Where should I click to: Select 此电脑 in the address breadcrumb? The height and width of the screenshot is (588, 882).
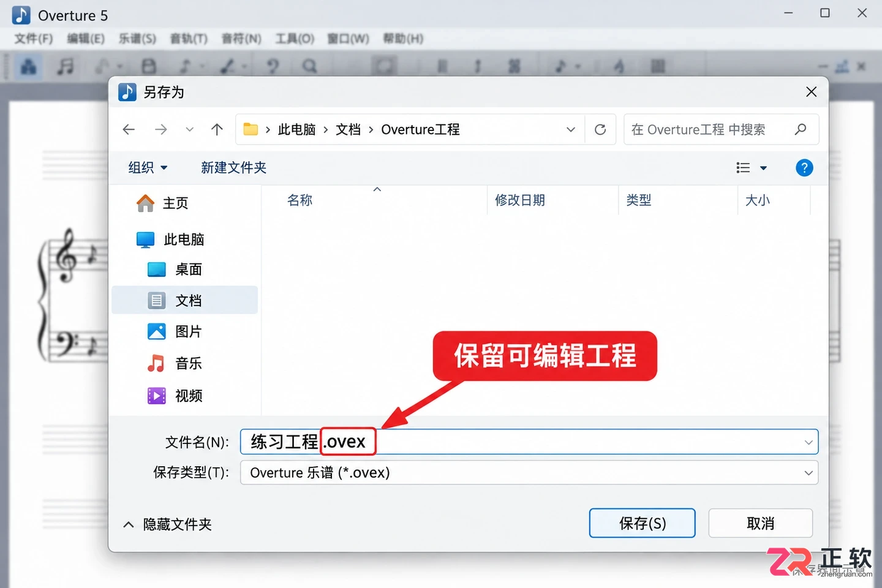coord(296,129)
